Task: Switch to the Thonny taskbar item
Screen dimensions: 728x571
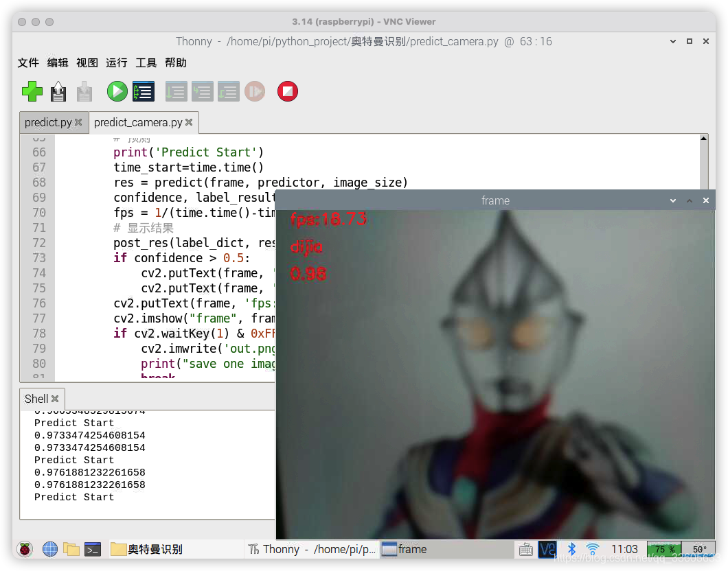Action: 312,549
